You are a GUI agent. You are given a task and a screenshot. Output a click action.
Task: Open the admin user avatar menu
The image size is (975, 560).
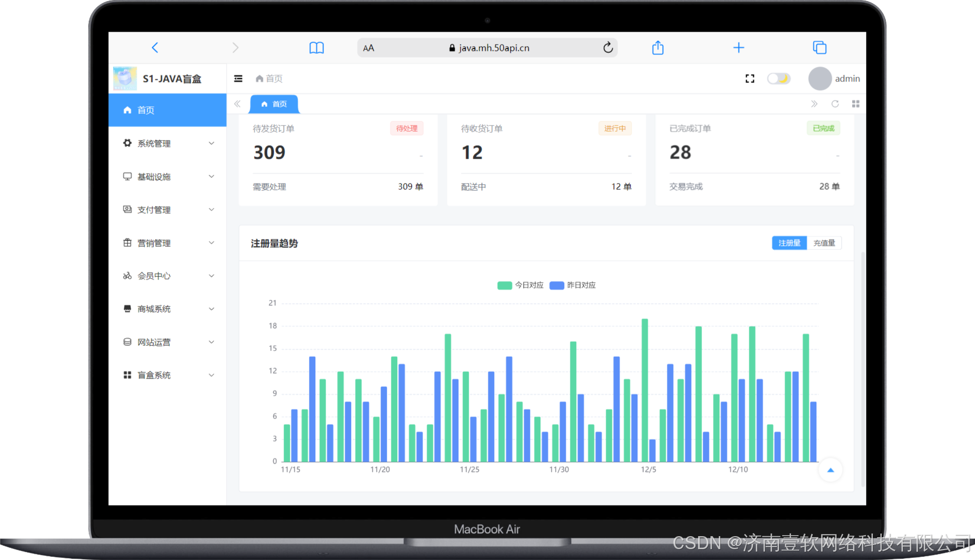coord(820,78)
